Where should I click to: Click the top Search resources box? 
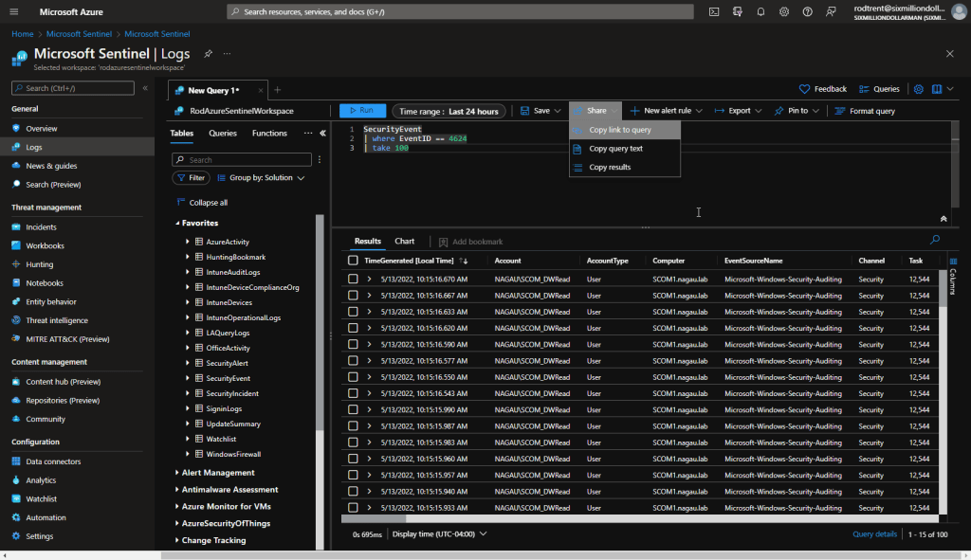tap(460, 11)
